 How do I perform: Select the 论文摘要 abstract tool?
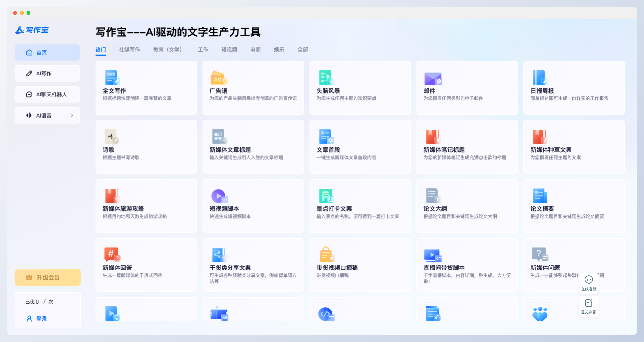click(574, 206)
